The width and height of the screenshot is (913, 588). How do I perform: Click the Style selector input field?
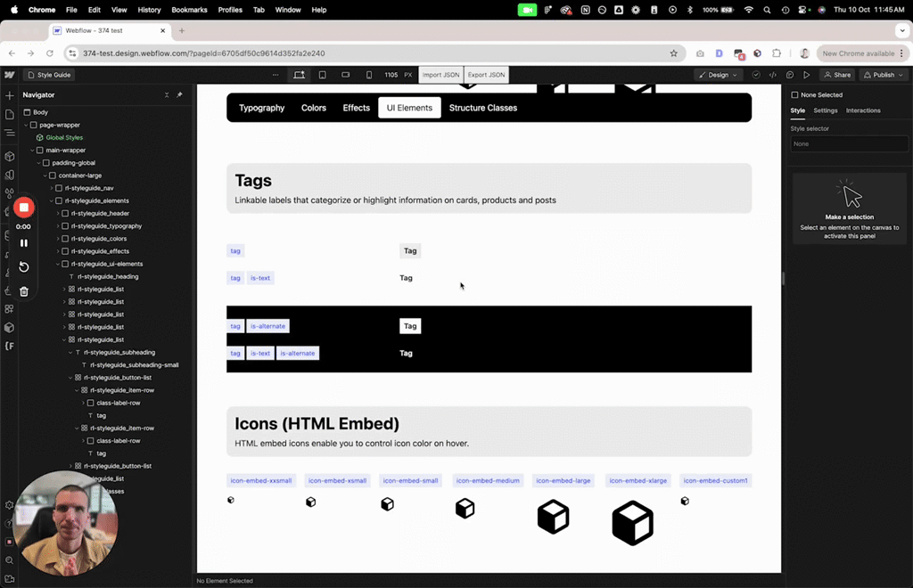click(849, 143)
